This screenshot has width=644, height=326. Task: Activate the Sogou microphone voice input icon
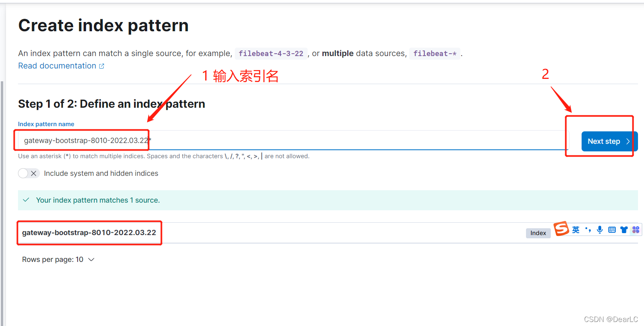point(600,229)
